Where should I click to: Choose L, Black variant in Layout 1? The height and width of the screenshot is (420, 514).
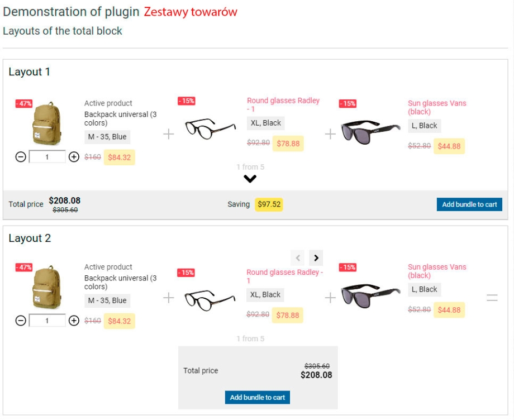tap(424, 126)
